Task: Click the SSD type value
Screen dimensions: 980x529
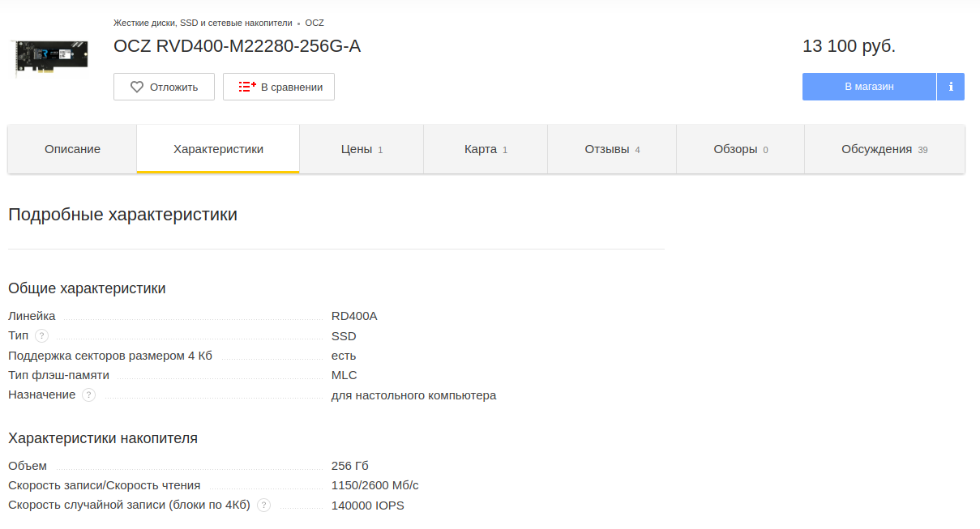Action: point(344,335)
